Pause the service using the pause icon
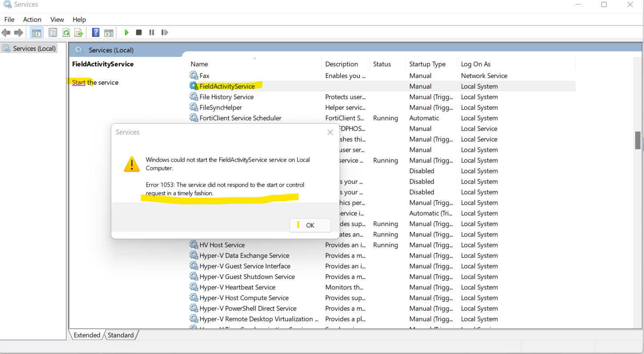644x354 pixels. [x=152, y=33]
